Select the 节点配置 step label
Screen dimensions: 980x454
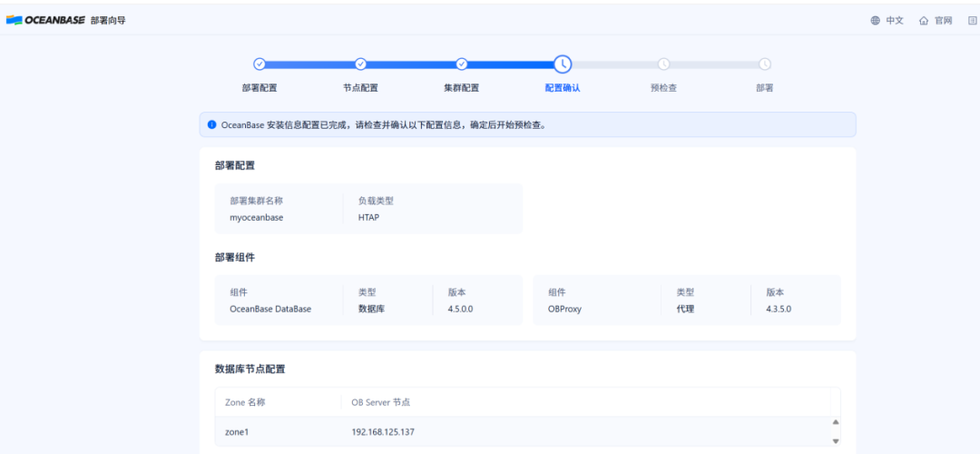360,88
